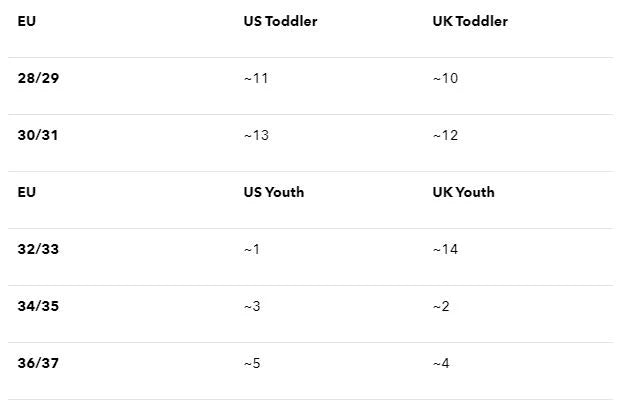
Task: Click the UK Toddler column header
Action: point(470,21)
